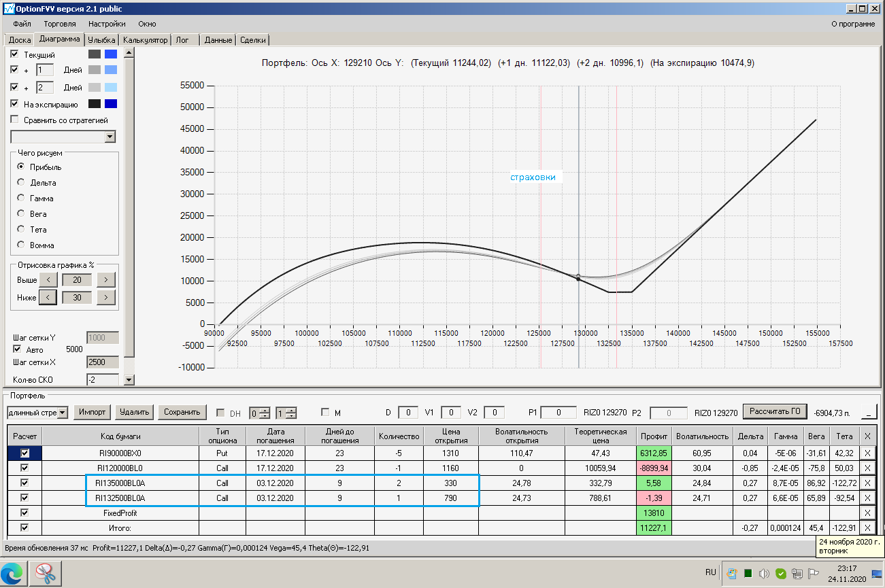Remove the RI135000BL0A position using its X
885x588 pixels.
[x=867, y=483]
